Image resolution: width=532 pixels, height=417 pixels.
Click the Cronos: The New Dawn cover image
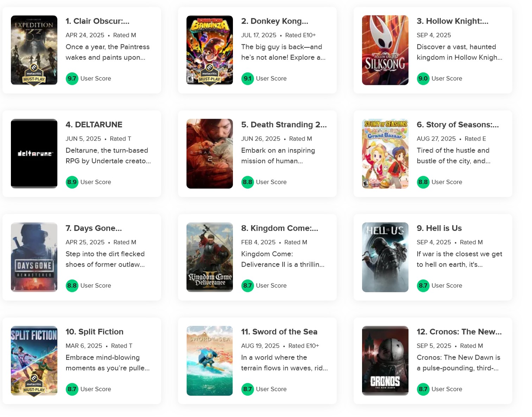click(x=385, y=361)
